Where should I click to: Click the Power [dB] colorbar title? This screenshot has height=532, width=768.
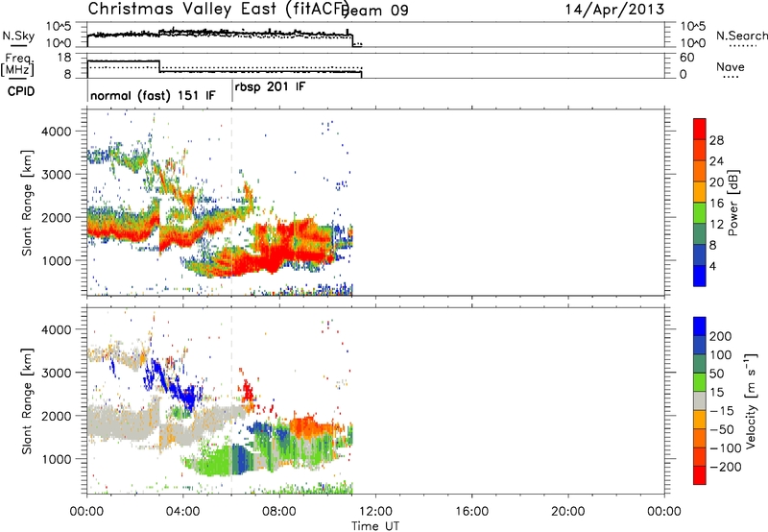[733, 203]
